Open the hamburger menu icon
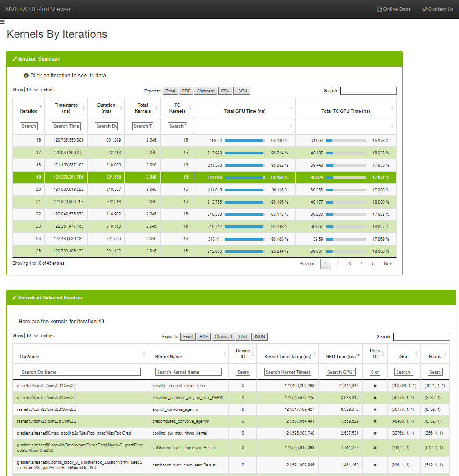 coord(2,21)
